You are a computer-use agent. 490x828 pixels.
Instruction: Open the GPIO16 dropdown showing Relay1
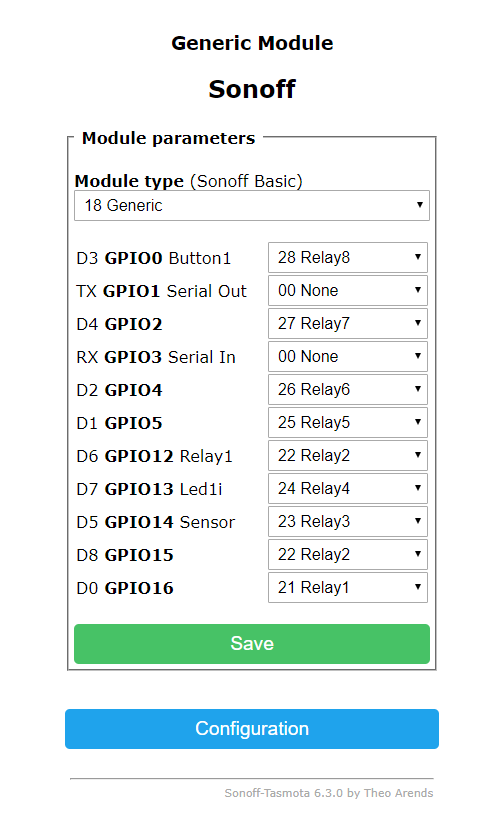pyautogui.click(x=347, y=587)
